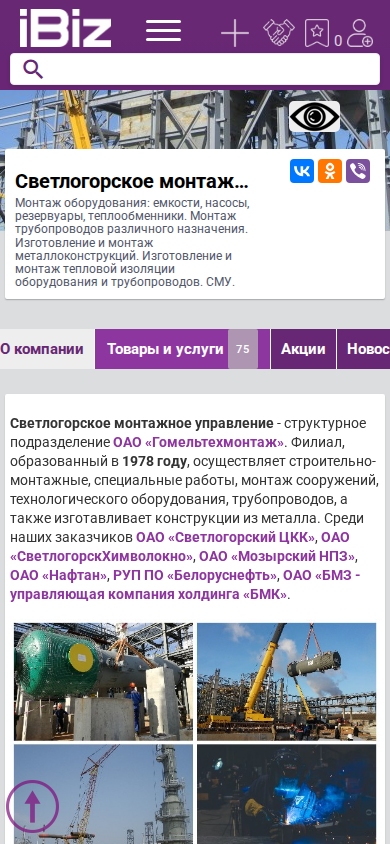390x844 pixels.
Task: Click the scroll-to-top arrow button
Action: (32, 806)
